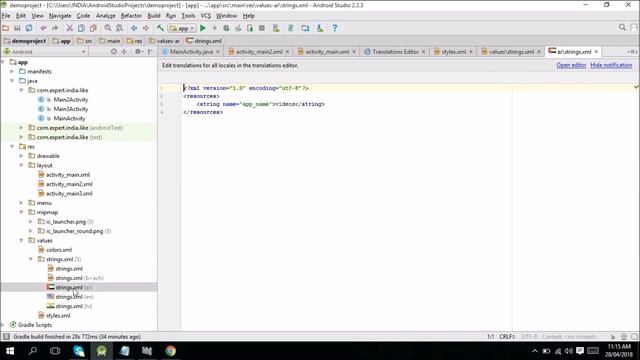
Task: Open the VCS menu
Action: [205, 16]
